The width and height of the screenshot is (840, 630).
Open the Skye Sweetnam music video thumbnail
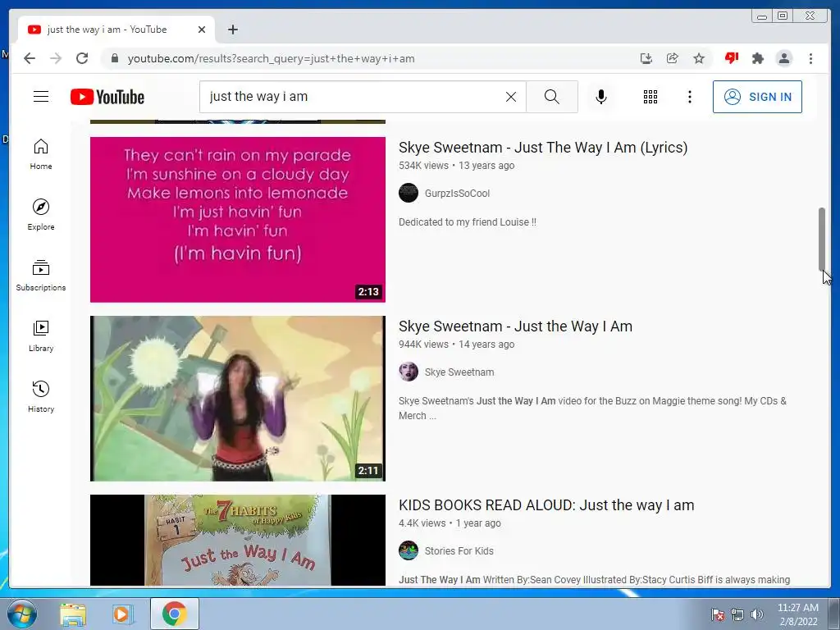(x=237, y=399)
